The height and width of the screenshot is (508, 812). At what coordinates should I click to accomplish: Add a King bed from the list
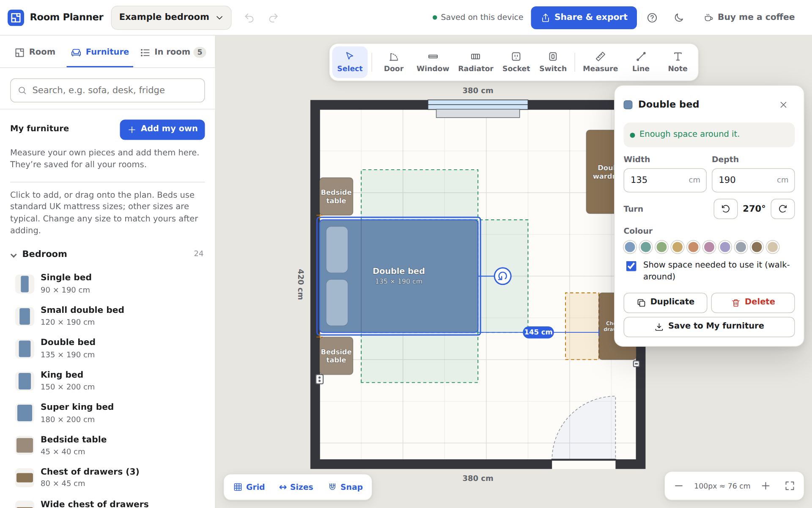click(107, 381)
